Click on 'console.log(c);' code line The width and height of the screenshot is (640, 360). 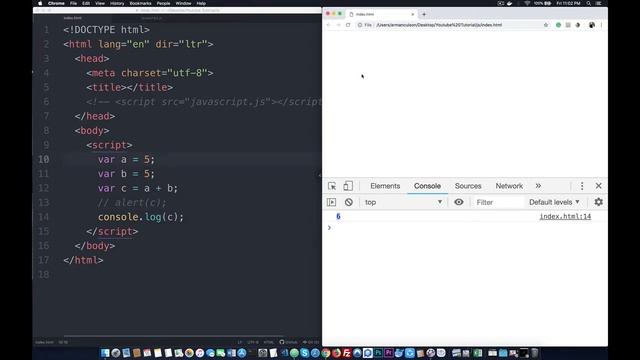(141, 217)
